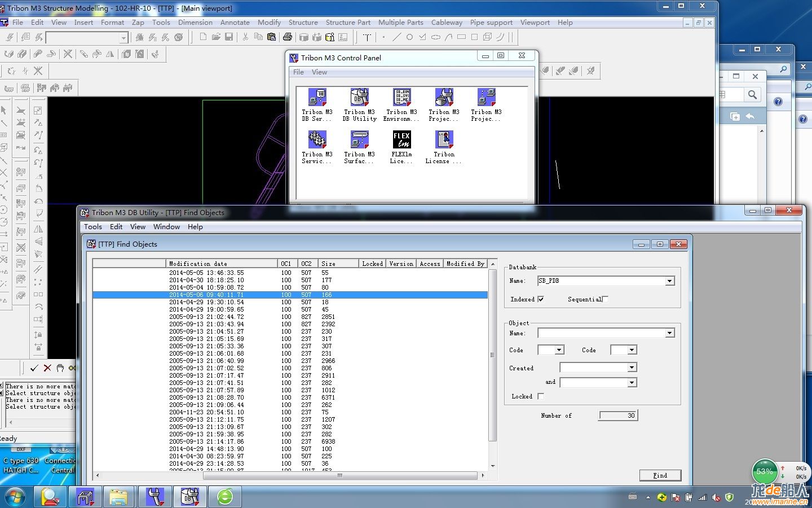812x508 pixels.
Task: Select the Rectangle drawing tool
Action: tap(461, 37)
